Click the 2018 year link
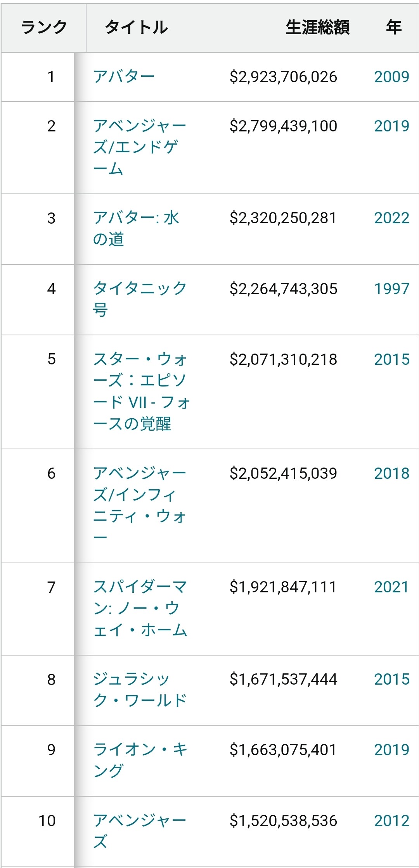419x868 pixels. 391,473
